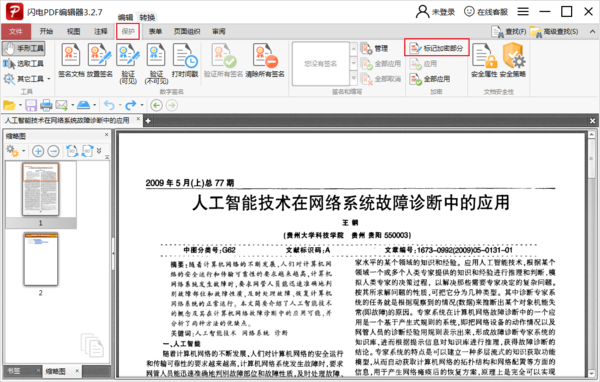Viewport: 600px width, 382px height.
Task: Select the page 1 thumbnail
Action: tap(41, 189)
